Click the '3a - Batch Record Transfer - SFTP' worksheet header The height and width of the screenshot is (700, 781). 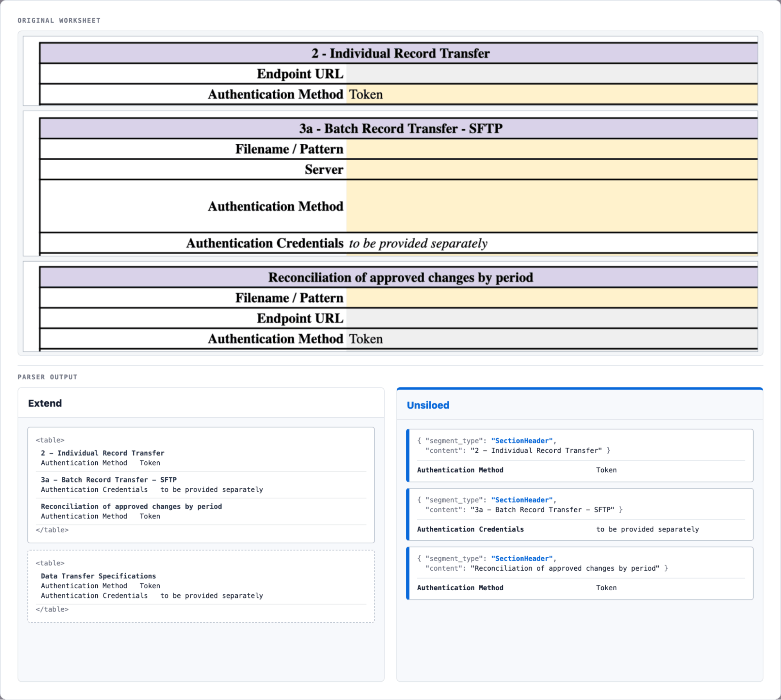401,129
